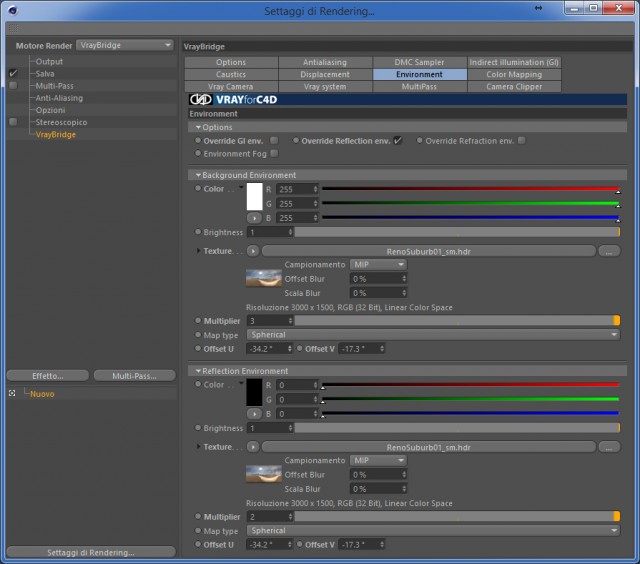The width and height of the screenshot is (640, 564).
Task: Open the Antialiasing tab
Action: [x=325, y=62]
